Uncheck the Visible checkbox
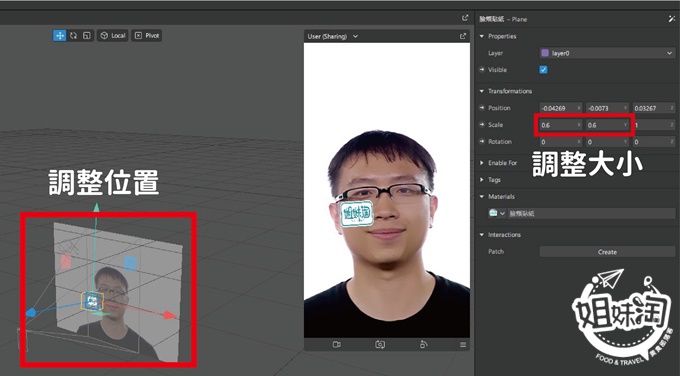Viewport: 680px width, 376px height. pyautogui.click(x=543, y=70)
